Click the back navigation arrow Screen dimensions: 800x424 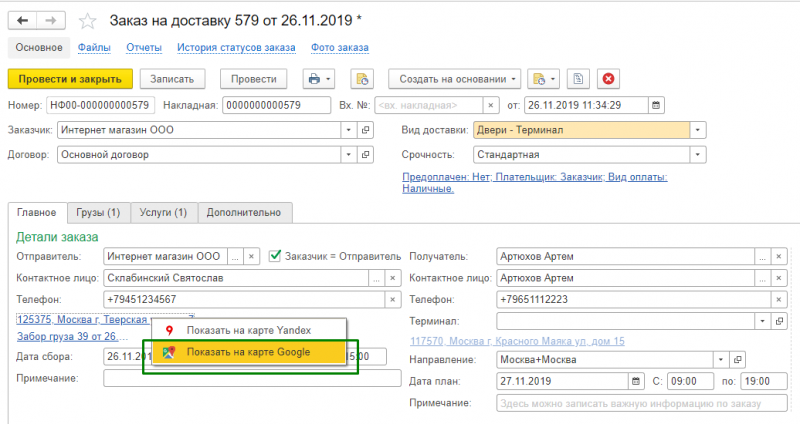(x=23, y=20)
